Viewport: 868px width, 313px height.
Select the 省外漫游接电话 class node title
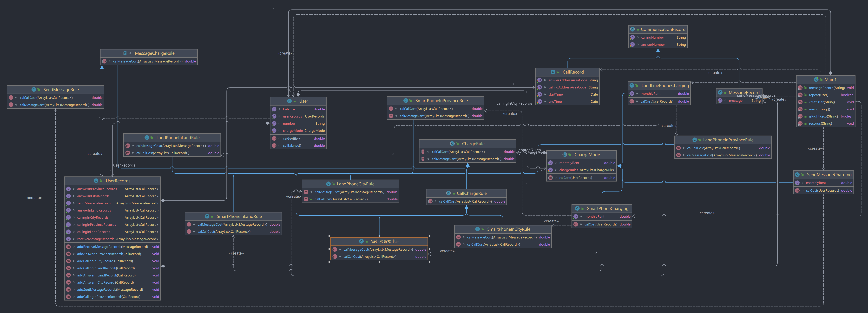point(385,241)
